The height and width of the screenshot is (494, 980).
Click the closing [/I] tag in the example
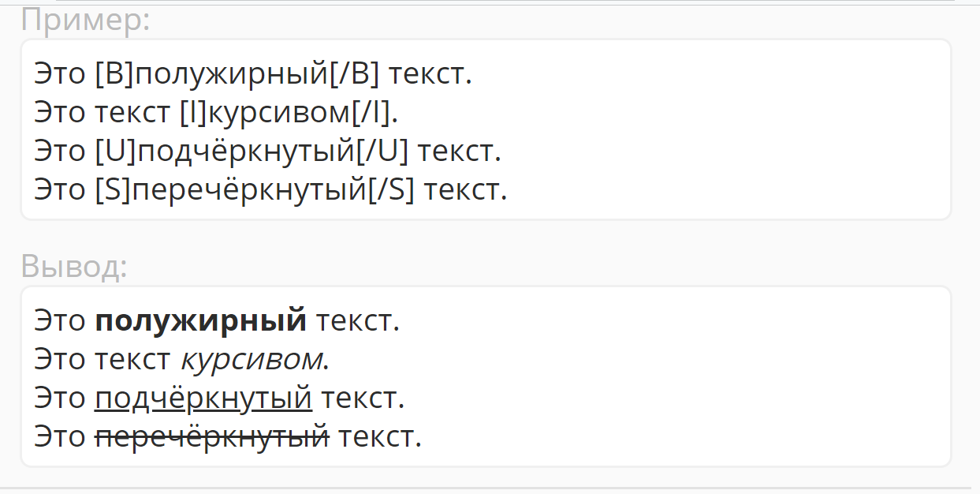371,113
